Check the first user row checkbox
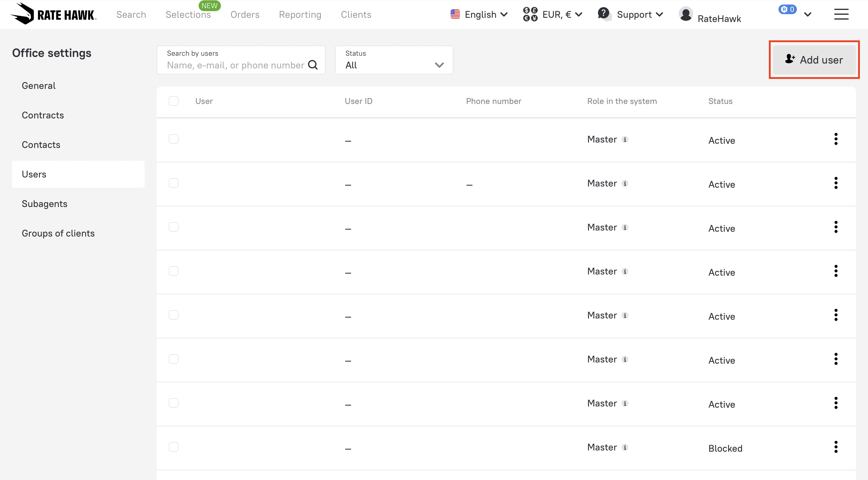868x480 pixels. tap(174, 139)
